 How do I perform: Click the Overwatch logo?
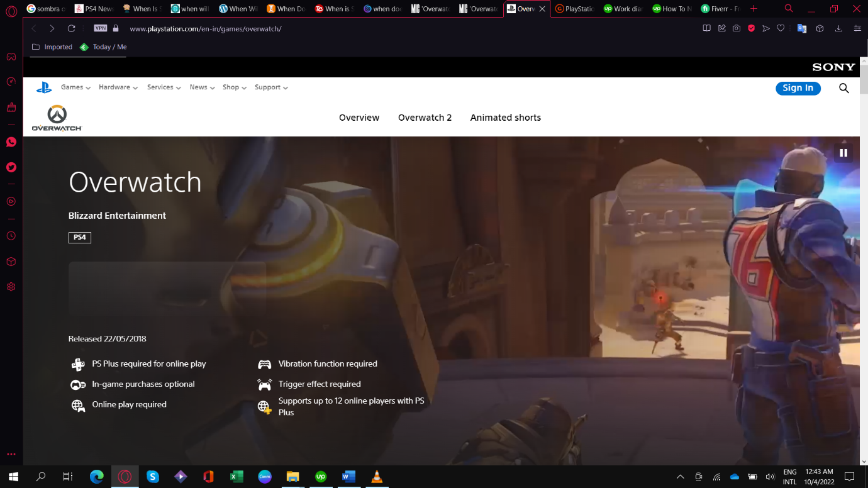(x=57, y=118)
